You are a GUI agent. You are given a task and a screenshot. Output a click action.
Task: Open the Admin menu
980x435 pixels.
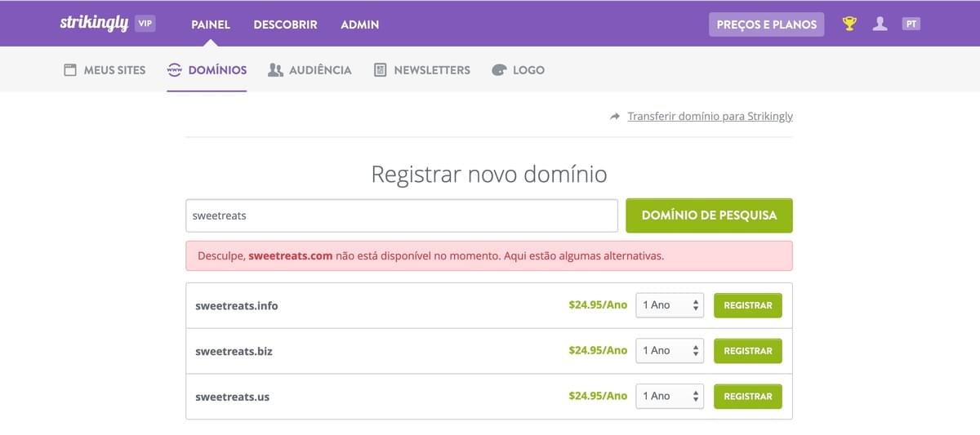click(x=359, y=24)
